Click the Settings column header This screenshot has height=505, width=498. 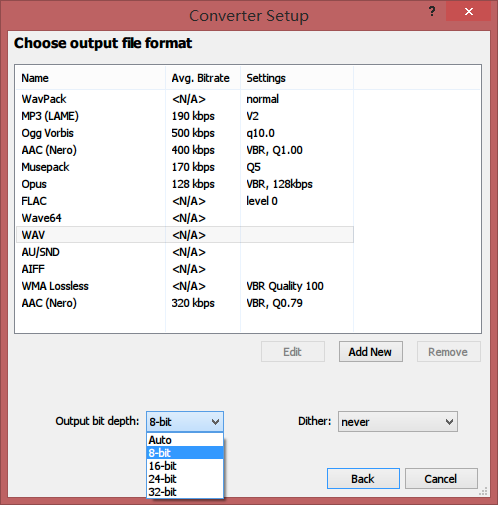pos(297,78)
